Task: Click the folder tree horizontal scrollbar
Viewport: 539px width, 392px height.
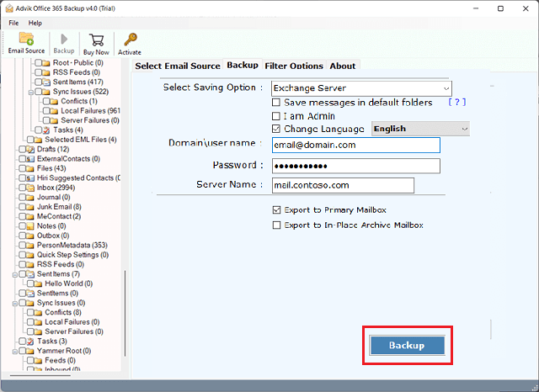Action: point(40,375)
